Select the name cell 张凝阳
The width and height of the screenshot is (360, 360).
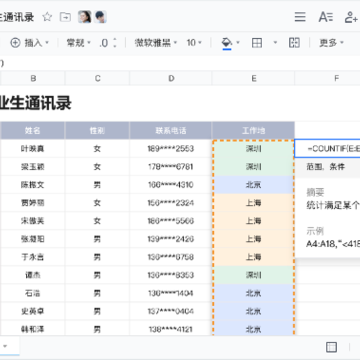coord(33,239)
